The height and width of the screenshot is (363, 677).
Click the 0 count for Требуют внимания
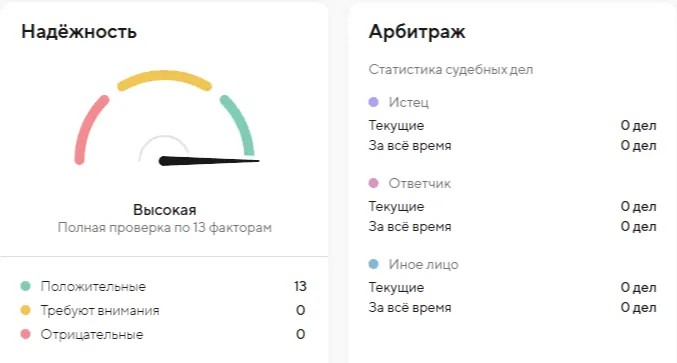tap(301, 310)
